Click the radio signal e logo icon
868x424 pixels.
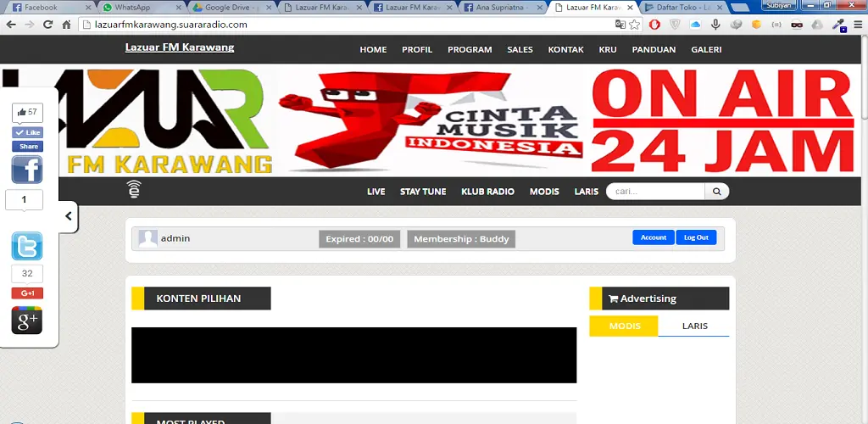(x=133, y=189)
